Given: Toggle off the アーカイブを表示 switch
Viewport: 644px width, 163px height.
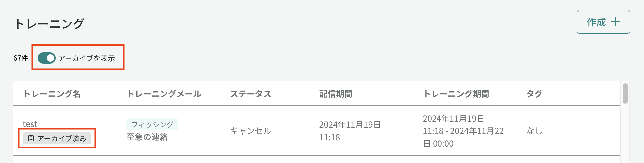Looking at the screenshot, I should pyautogui.click(x=46, y=58).
